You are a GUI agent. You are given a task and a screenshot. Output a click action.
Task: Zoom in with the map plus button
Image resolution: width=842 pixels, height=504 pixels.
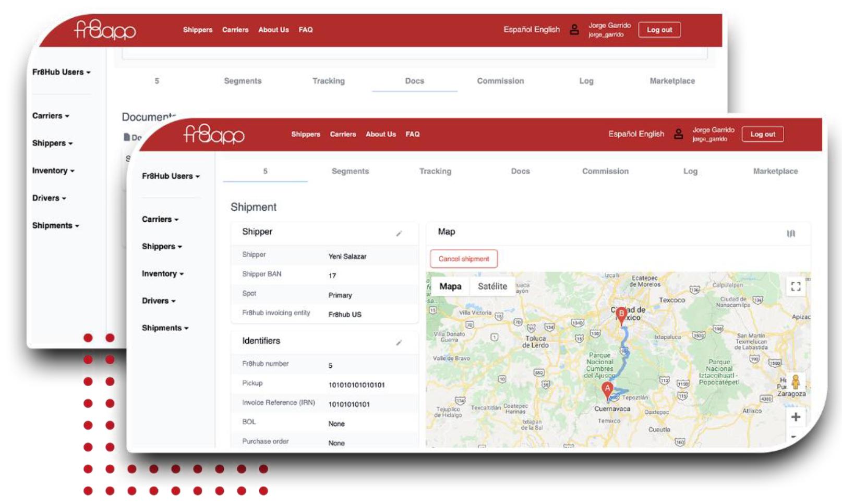tap(796, 417)
